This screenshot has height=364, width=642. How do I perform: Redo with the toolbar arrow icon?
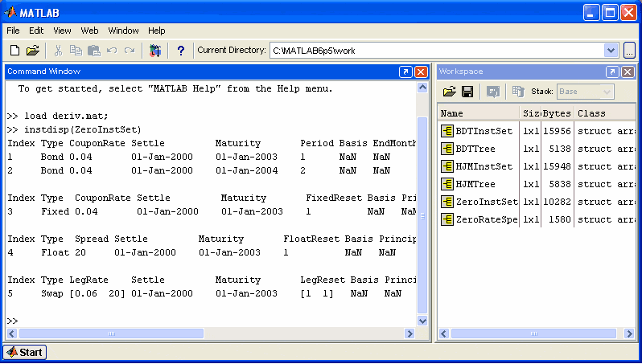(x=130, y=51)
